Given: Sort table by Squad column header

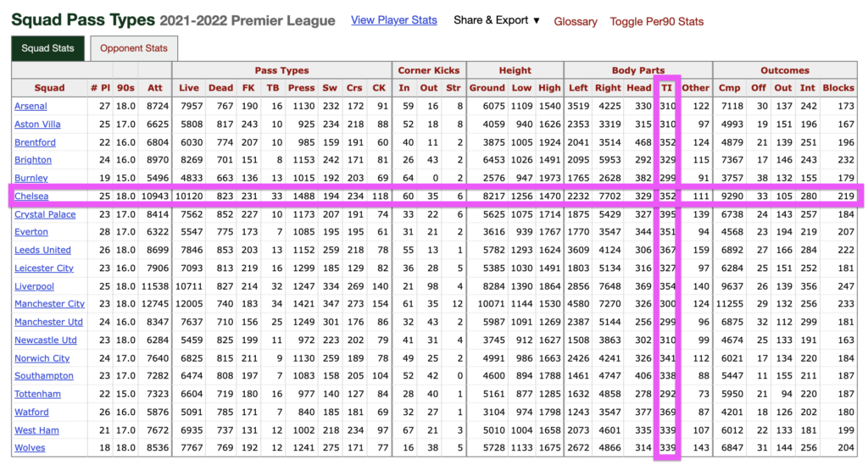Looking at the screenshot, I should click(x=49, y=88).
